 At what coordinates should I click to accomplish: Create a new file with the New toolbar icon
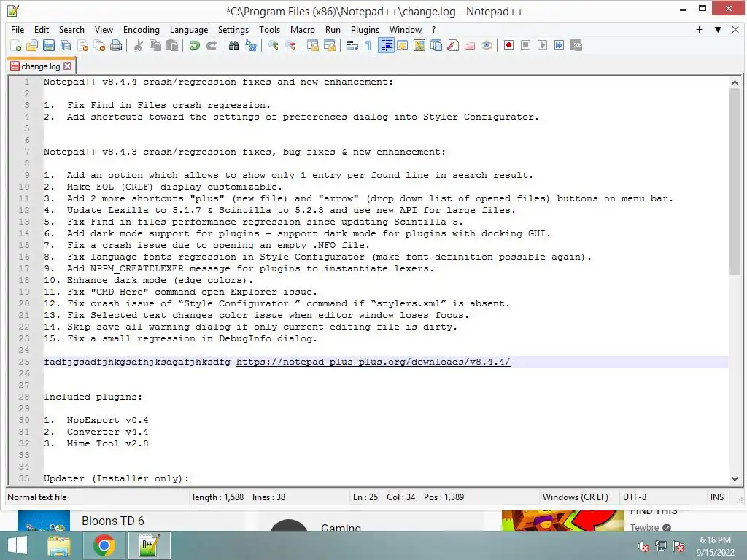(16, 45)
